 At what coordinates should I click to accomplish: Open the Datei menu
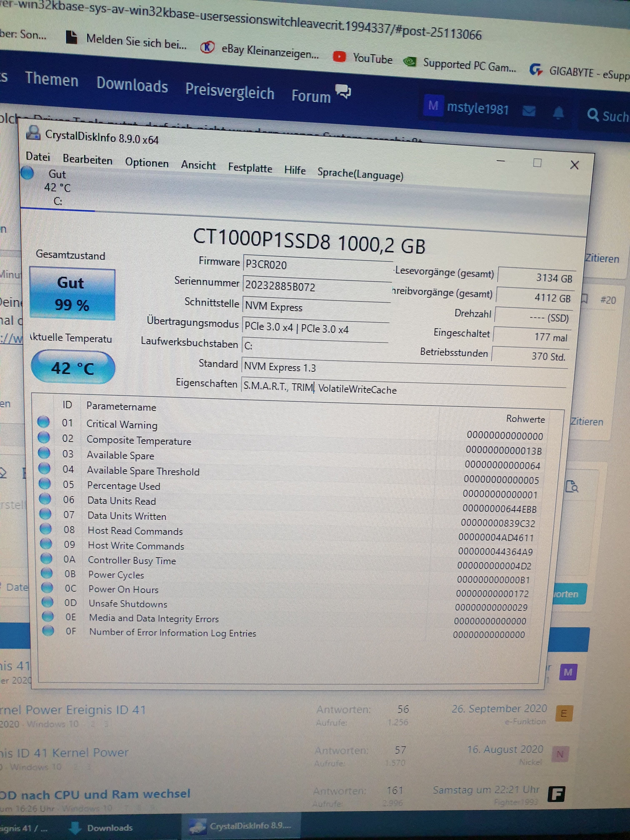[x=38, y=156]
